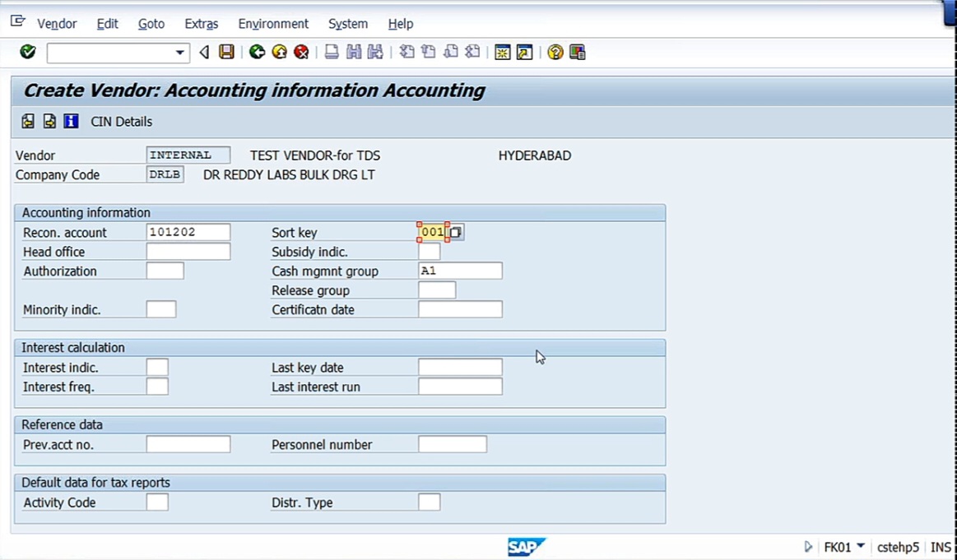This screenshot has height=560, width=957.
Task: Open the Environment menu
Action: [273, 24]
